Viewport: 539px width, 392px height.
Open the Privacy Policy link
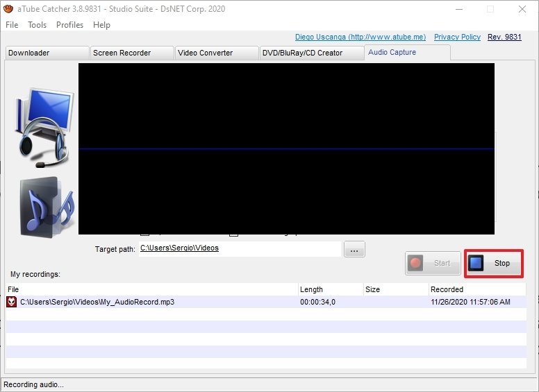(457, 37)
